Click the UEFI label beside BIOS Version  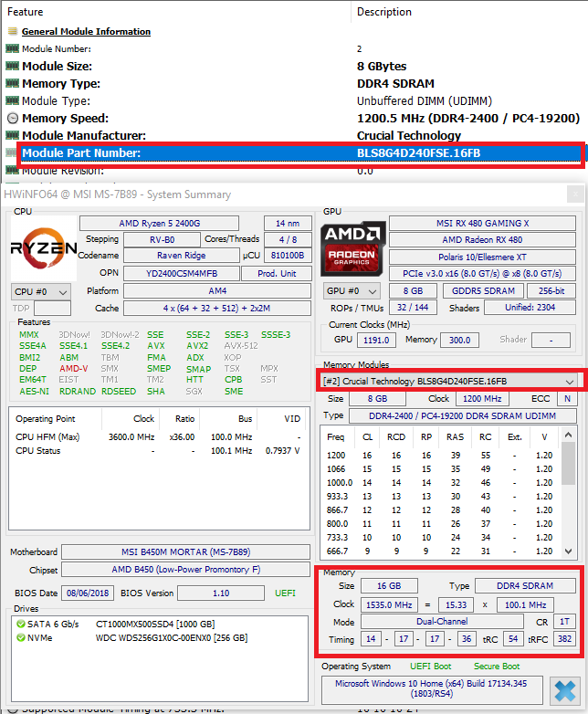click(285, 593)
